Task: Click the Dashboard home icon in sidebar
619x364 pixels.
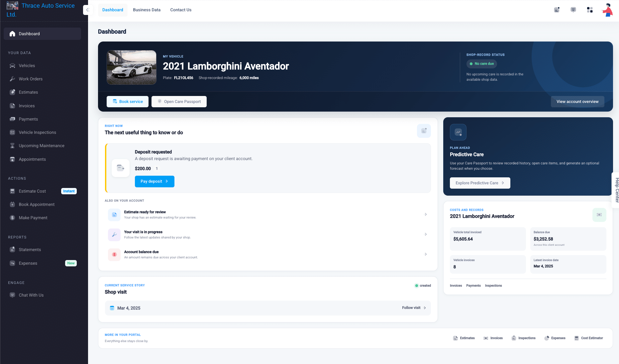Action: point(12,34)
